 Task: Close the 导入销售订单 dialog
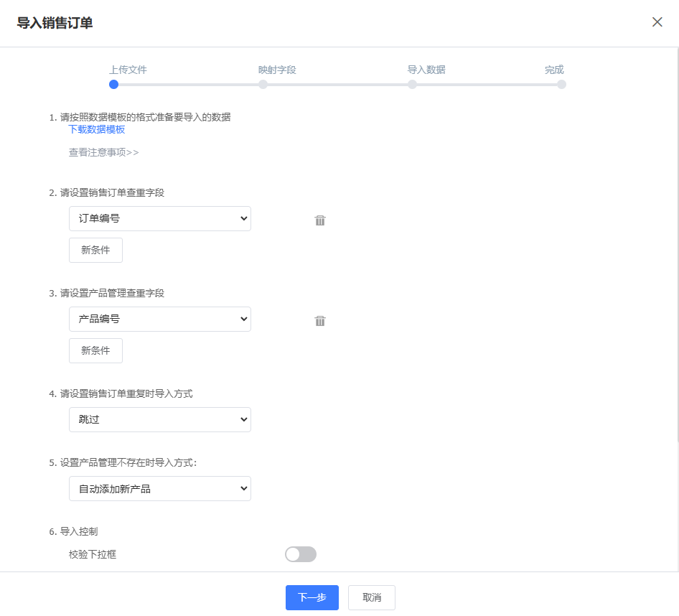click(657, 22)
